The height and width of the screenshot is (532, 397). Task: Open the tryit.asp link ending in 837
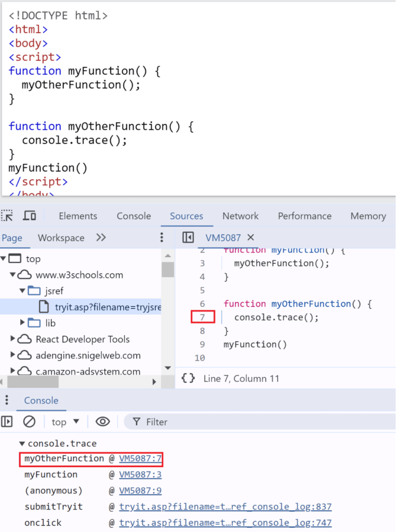[225, 507]
